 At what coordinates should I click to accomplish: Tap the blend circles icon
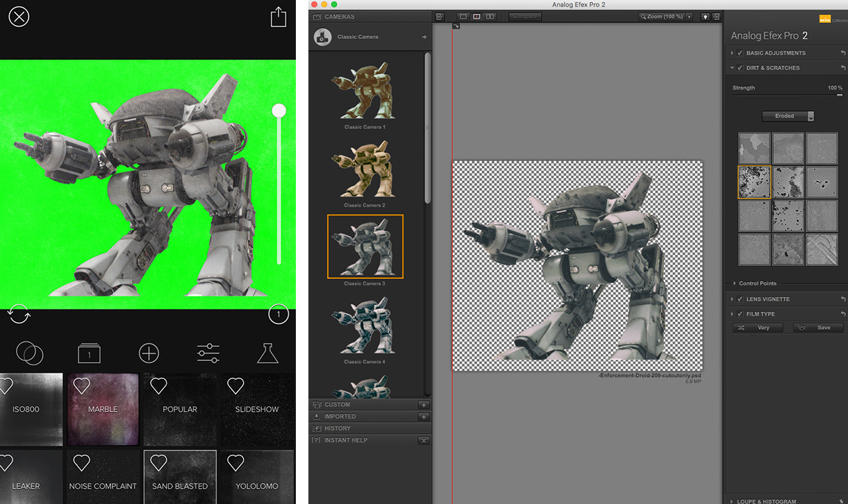tap(29, 353)
